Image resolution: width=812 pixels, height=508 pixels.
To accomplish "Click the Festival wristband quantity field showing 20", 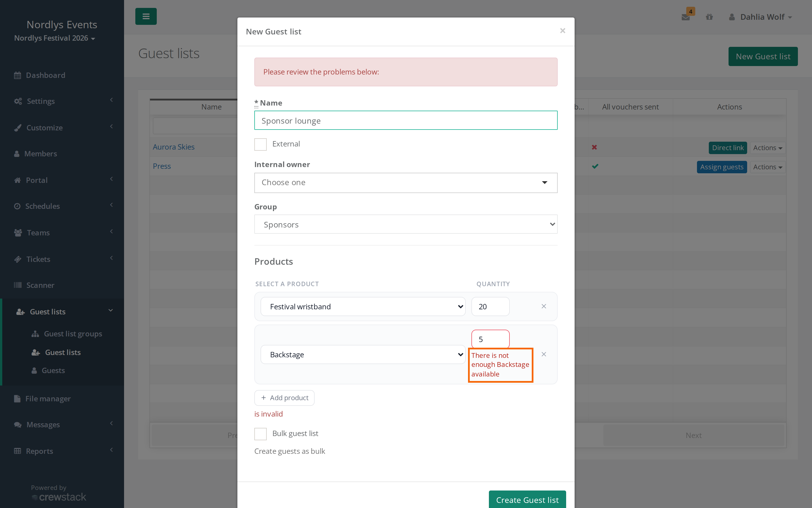I will [x=490, y=306].
